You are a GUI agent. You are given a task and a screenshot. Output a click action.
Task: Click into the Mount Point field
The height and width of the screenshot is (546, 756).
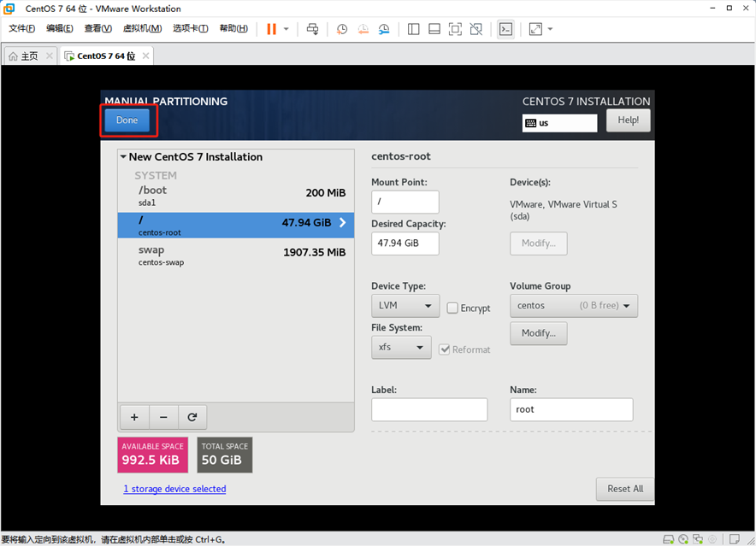[x=405, y=202]
